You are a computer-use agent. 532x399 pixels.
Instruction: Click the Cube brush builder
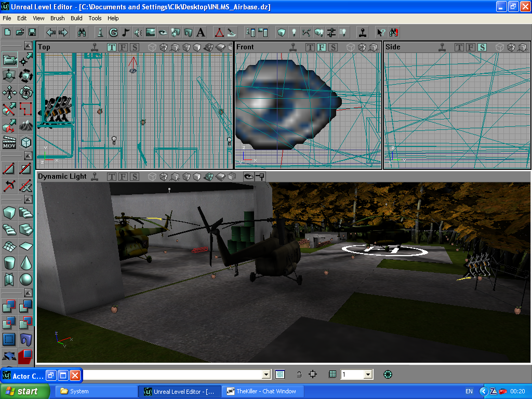pos(9,212)
